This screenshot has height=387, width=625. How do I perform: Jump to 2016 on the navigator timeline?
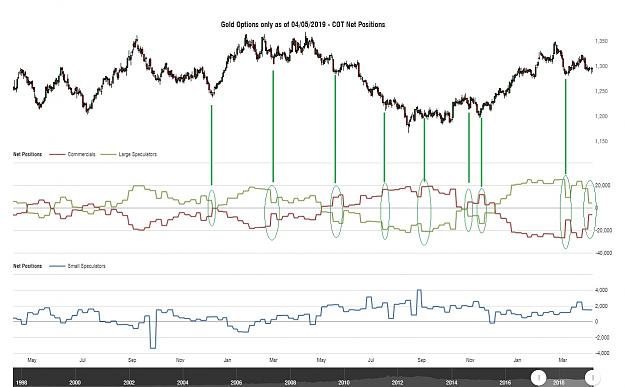505,382
